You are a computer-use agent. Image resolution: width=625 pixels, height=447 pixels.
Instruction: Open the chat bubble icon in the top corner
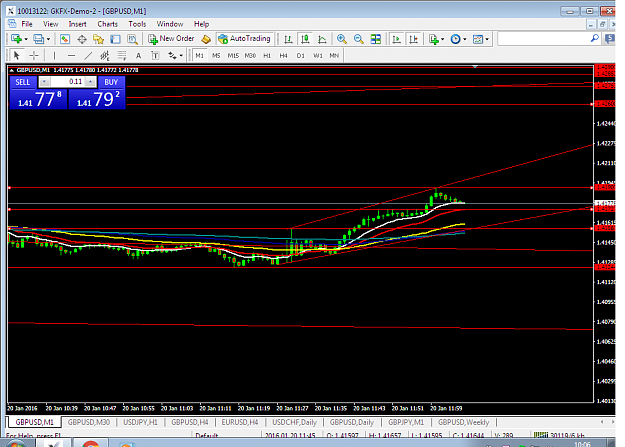pos(609,39)
